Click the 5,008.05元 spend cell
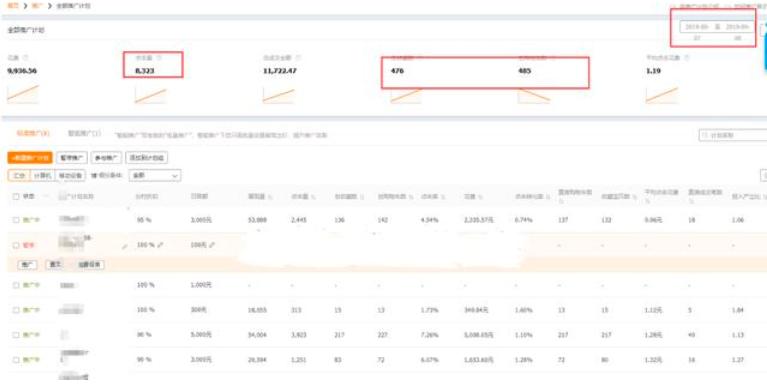This screenshot has height=385, width=767. click(x=479, y=335)
